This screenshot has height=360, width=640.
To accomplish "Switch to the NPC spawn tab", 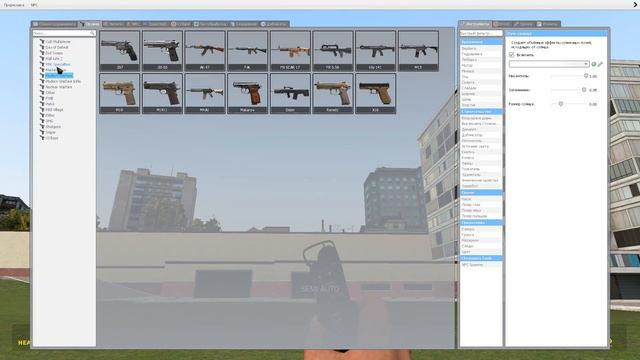I will pos(133,24).
